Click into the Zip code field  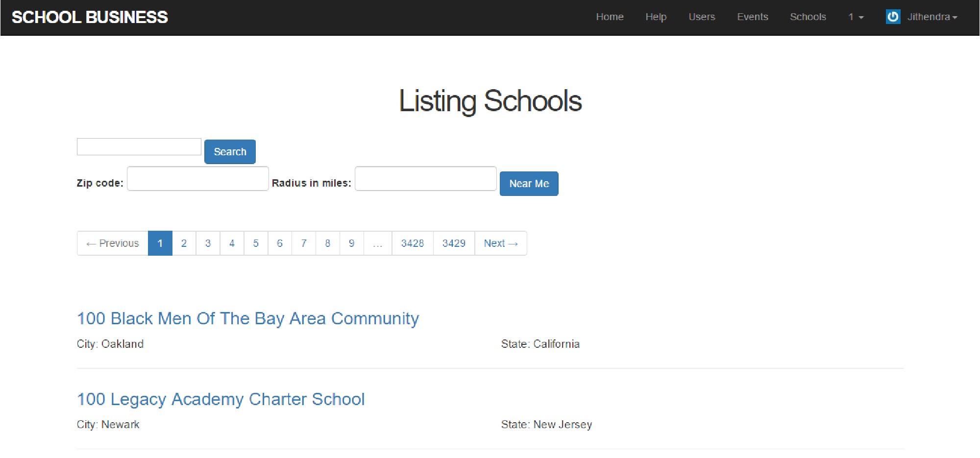pyautogui.click(x=197, y=179)
